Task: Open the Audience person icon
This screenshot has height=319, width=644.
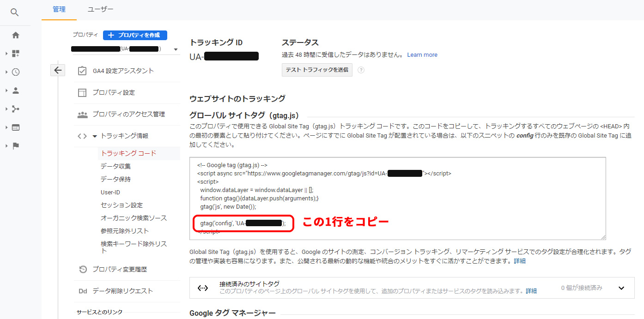Action: [x=16, y=90]
